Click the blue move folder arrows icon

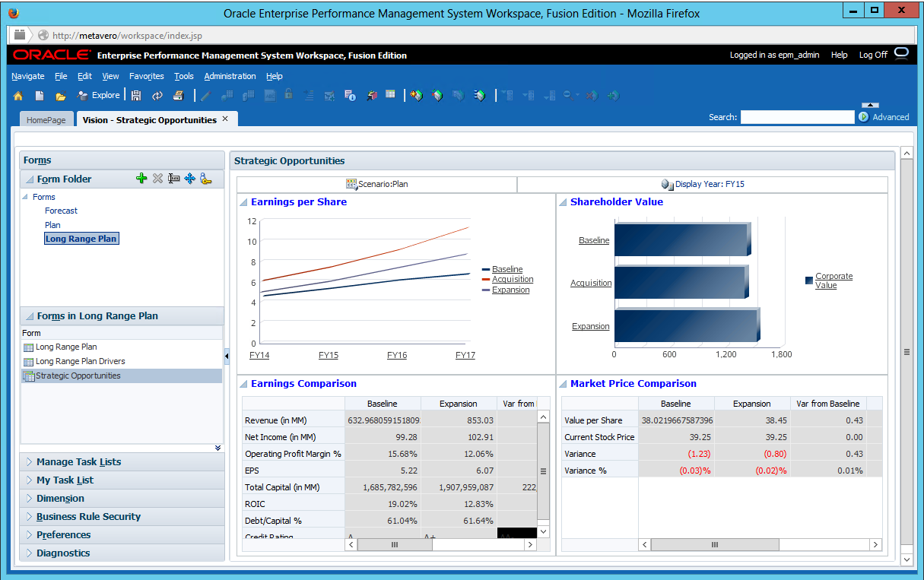click(x=189, y=179)
